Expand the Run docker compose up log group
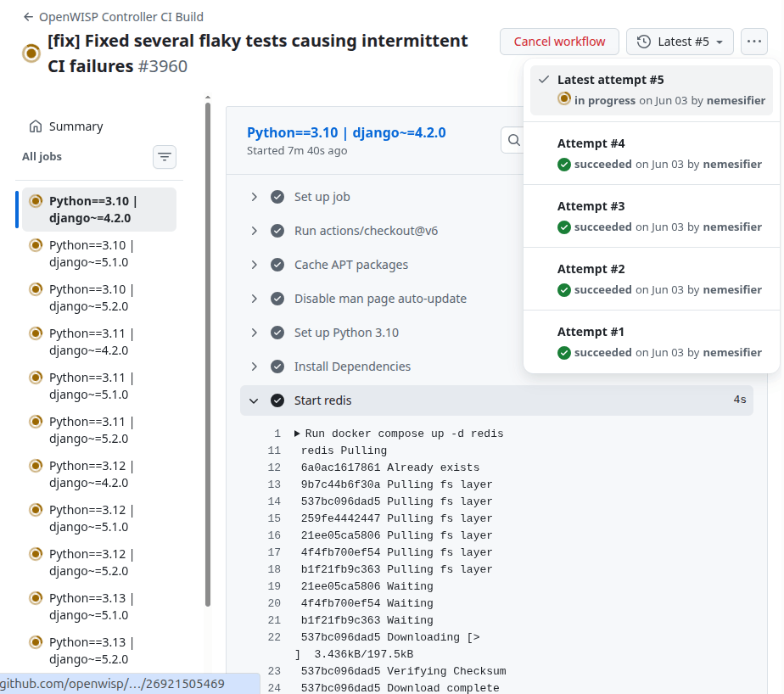784x694 pixels. pyautogui.click(x=297, y=434)
